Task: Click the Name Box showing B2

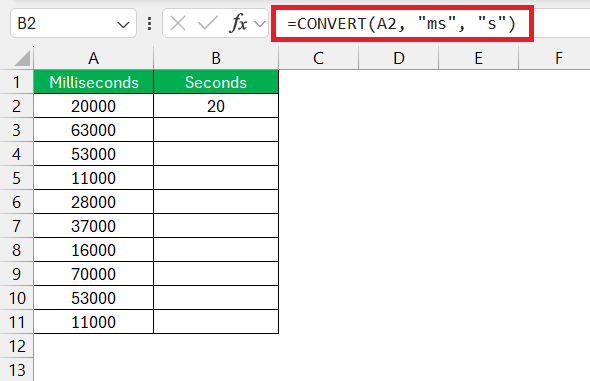Action: (73, 23)
